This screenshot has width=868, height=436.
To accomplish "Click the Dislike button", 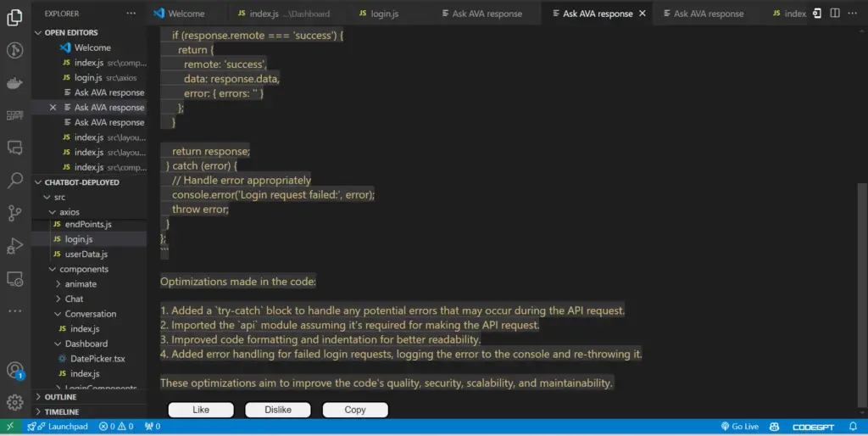I will tap(278, 410).
